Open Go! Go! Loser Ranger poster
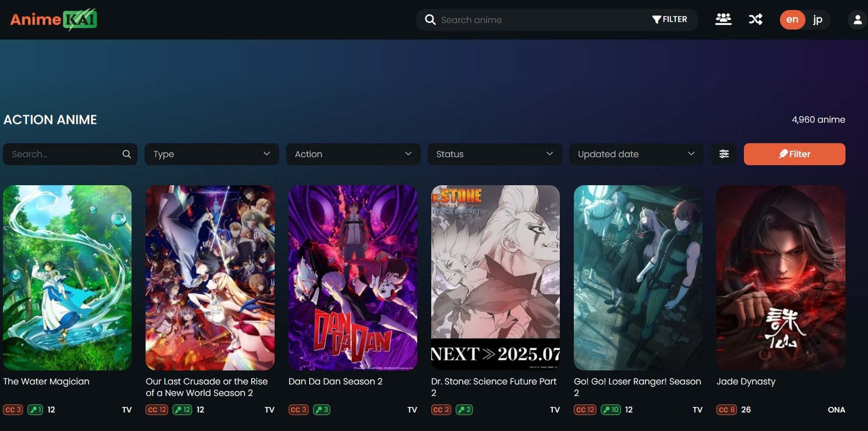Image resolution: width=868 pixels, height=431 pixels. [x=638, y=278]
